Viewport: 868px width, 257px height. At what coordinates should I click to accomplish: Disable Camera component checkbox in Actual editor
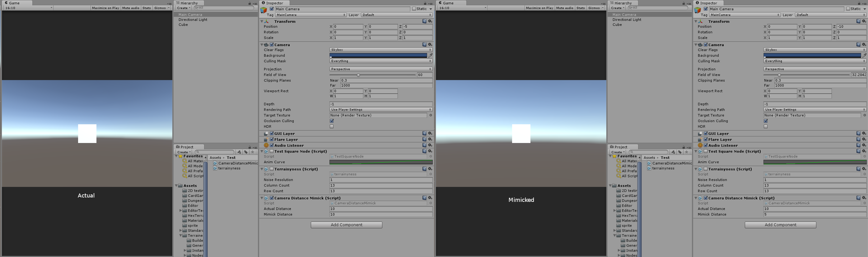(x=272, y=45)
